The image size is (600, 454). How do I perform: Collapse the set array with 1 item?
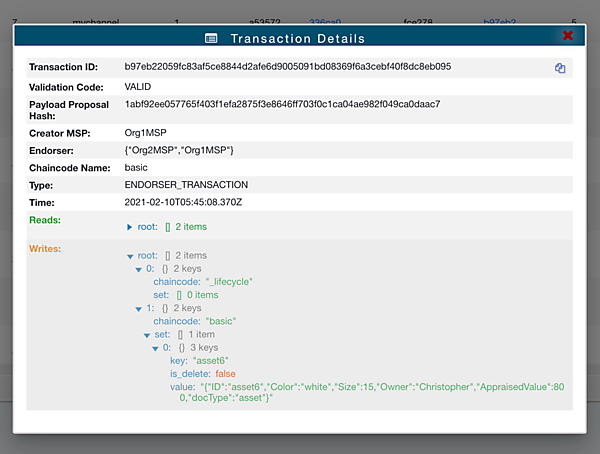click(146, 334)
